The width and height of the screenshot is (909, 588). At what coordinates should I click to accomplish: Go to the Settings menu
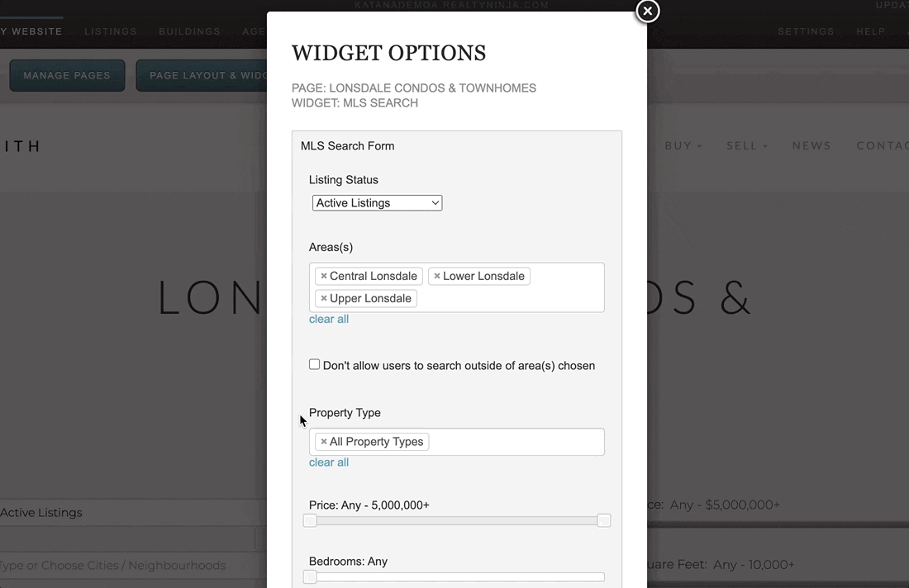tap(806, 31)
